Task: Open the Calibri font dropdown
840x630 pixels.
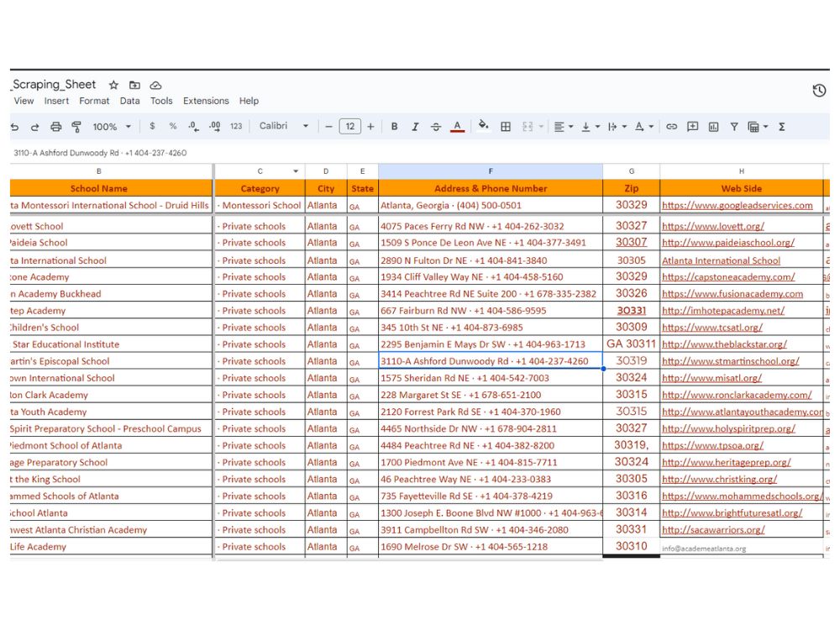Action: 284,126
